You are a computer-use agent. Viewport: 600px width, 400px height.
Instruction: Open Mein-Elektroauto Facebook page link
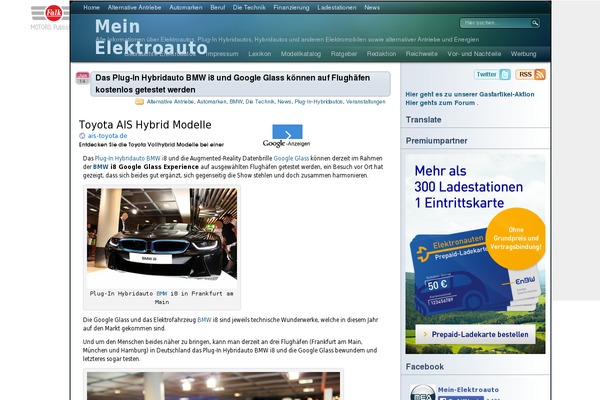468,390
